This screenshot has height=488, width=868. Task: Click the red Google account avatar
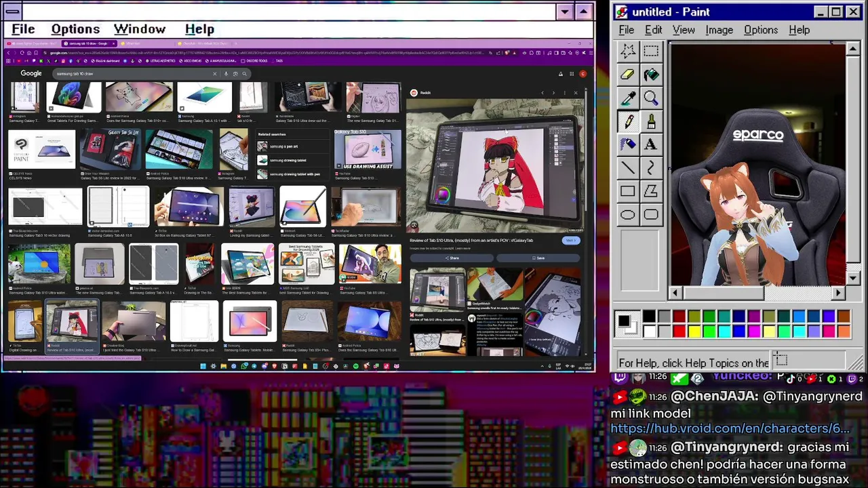tap(583, 74)
